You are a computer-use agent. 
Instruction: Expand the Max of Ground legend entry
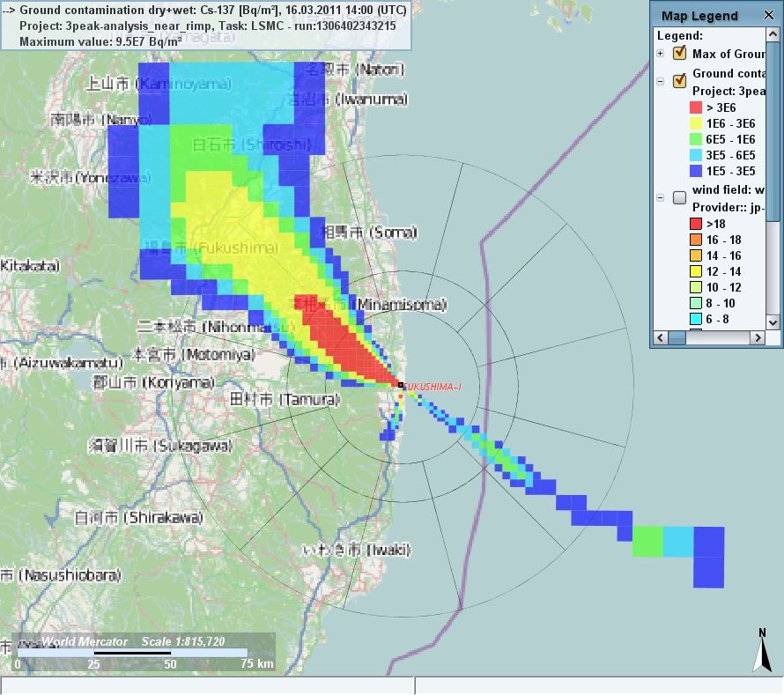(662, 54)
